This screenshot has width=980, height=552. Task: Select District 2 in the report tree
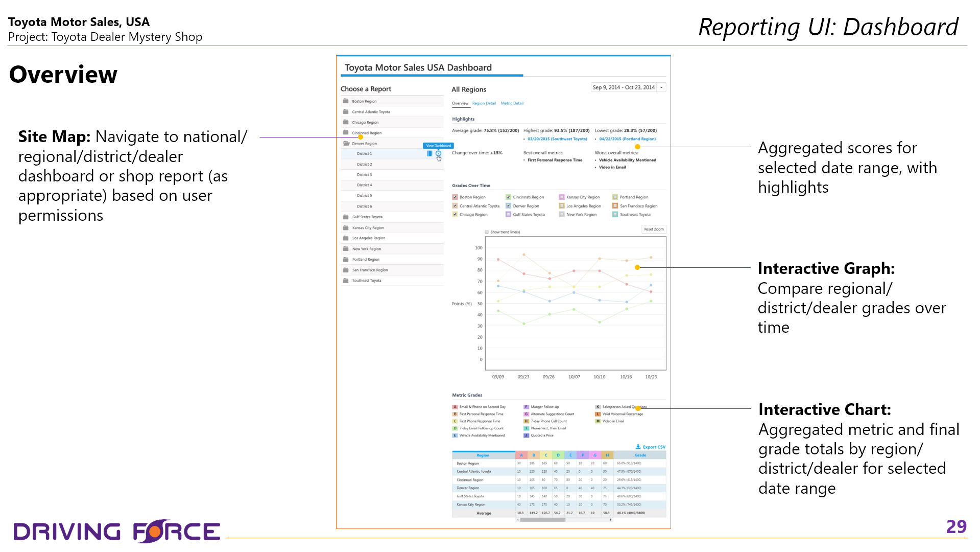tap(392, 164)
